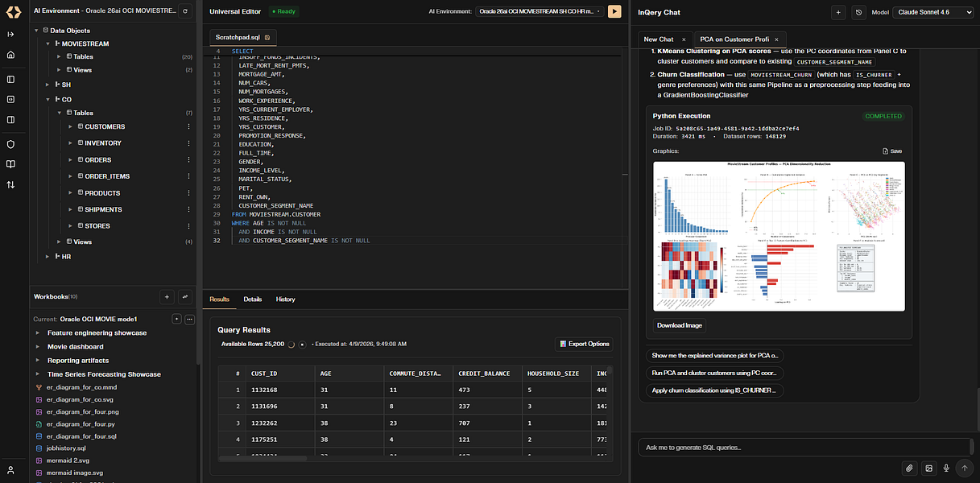Open jobhistory.sql file
The image size is (980, 483).
tap(65, 448)
